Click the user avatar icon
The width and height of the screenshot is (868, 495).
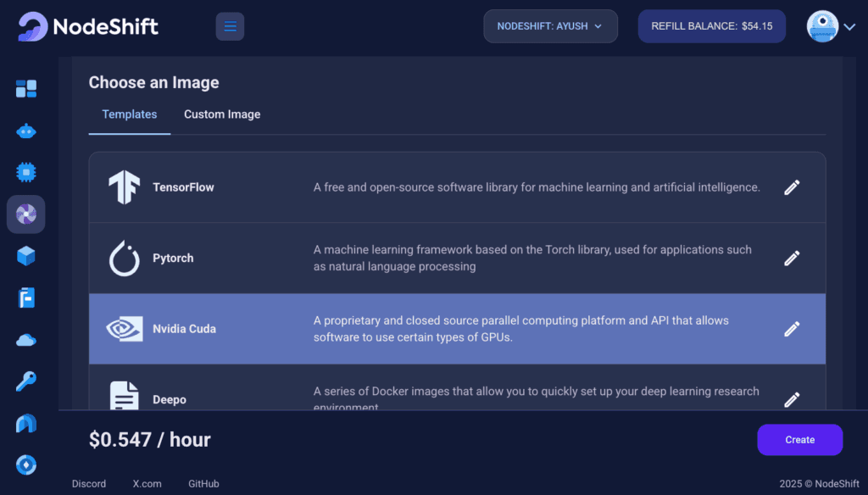tap(822, 26)
